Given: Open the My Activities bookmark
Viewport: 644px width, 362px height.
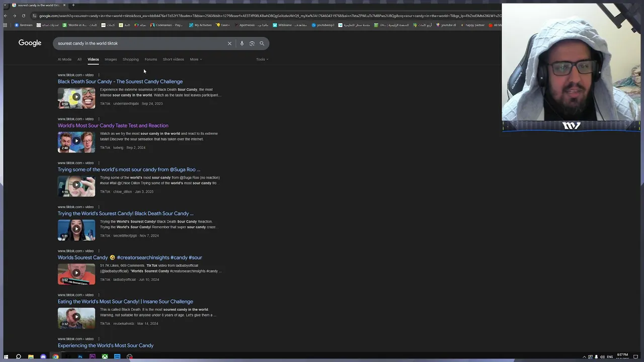Looking at the screenshot, I should pyautogui.click(x=200, y=25).
